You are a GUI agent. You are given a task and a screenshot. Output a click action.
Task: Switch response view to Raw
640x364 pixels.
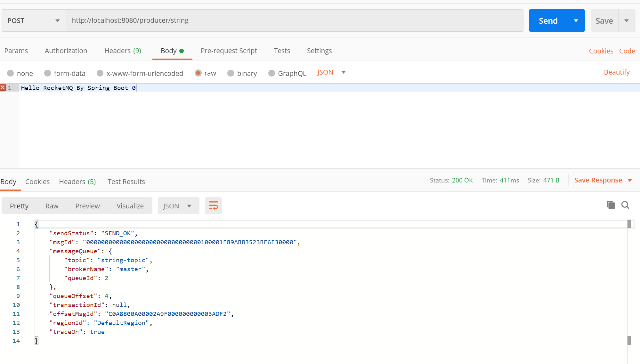point(52,206)
